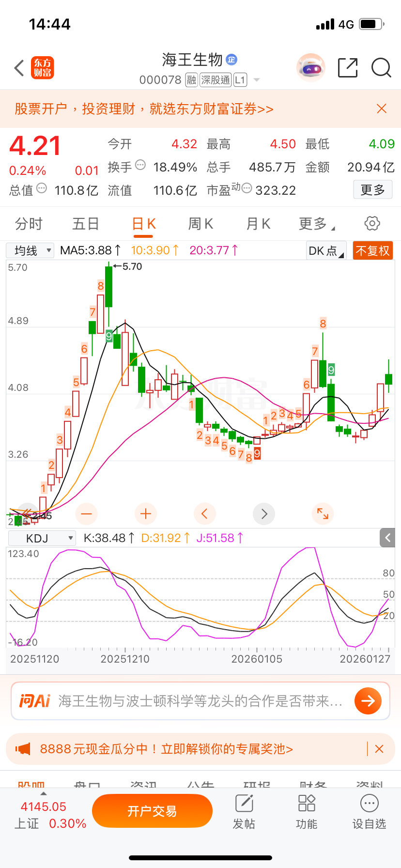Open 8888元现金瓜分 promotion link
Image resolution: width=401 pixels, height=868 pixels.
click(x=166, y=749)
